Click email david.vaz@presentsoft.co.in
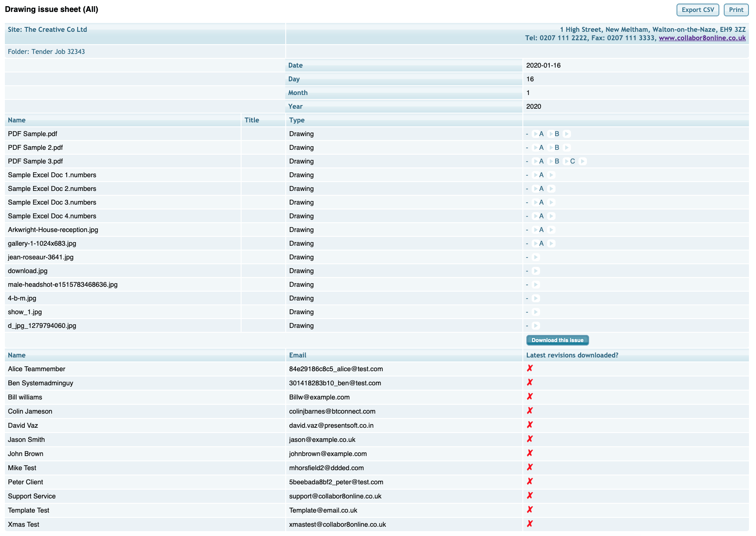756x536 pixels. pyautogui.click(x=331, y=426)
